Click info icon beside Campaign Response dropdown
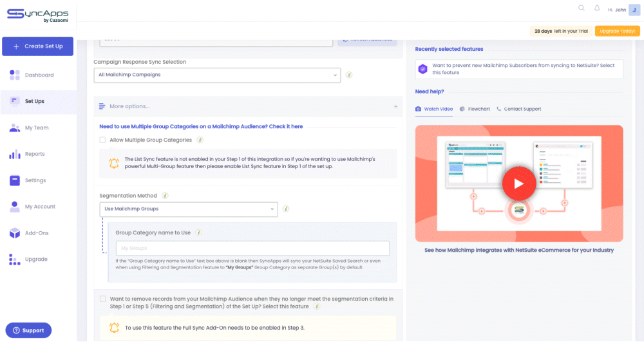Screen dimensions: 644x349 pyautogui.click(x=348, y=75)
